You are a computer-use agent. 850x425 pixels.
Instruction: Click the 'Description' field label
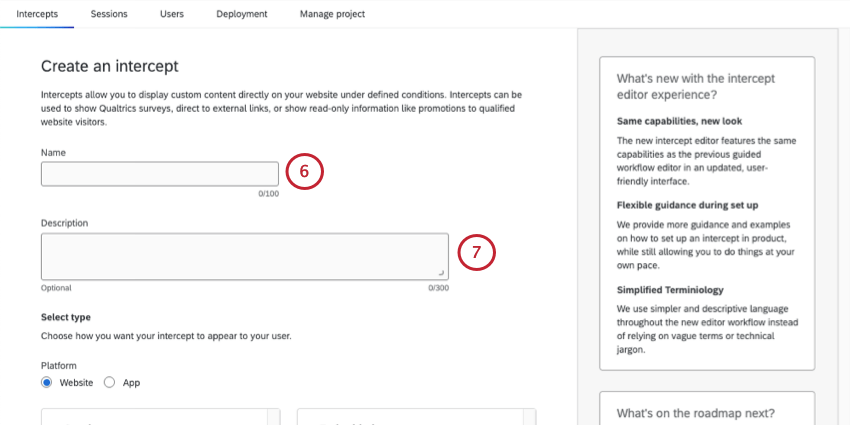click(65, 223)
